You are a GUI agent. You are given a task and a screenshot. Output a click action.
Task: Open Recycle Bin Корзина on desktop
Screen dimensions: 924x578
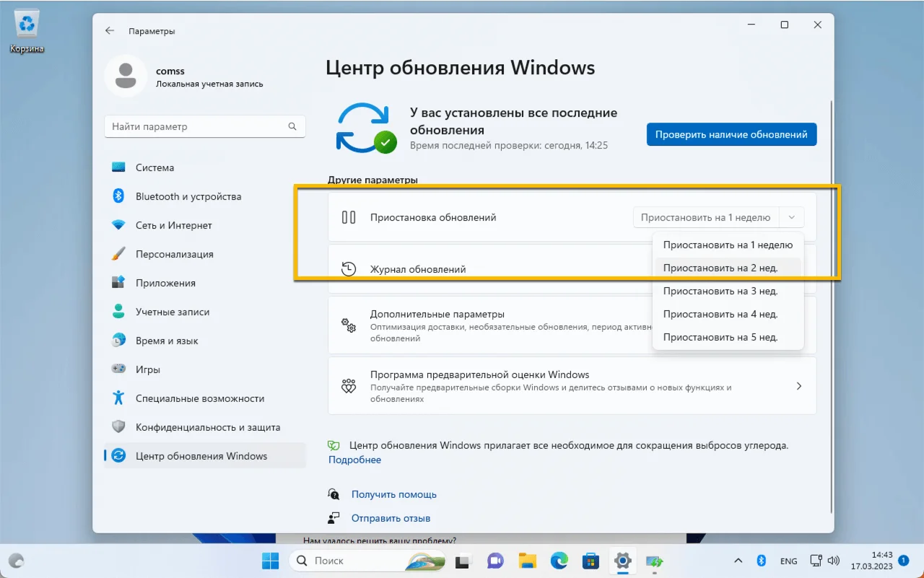27,32
